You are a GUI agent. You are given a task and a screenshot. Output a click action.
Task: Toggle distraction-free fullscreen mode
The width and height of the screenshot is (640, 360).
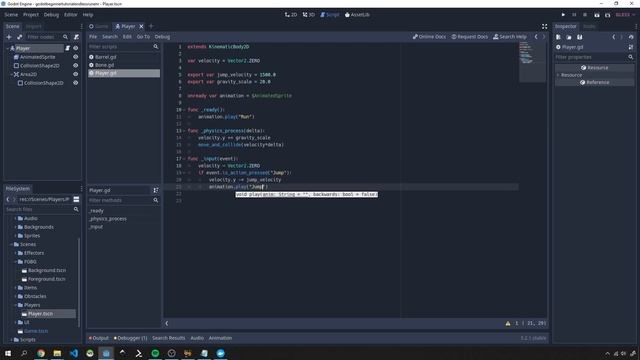544,26
